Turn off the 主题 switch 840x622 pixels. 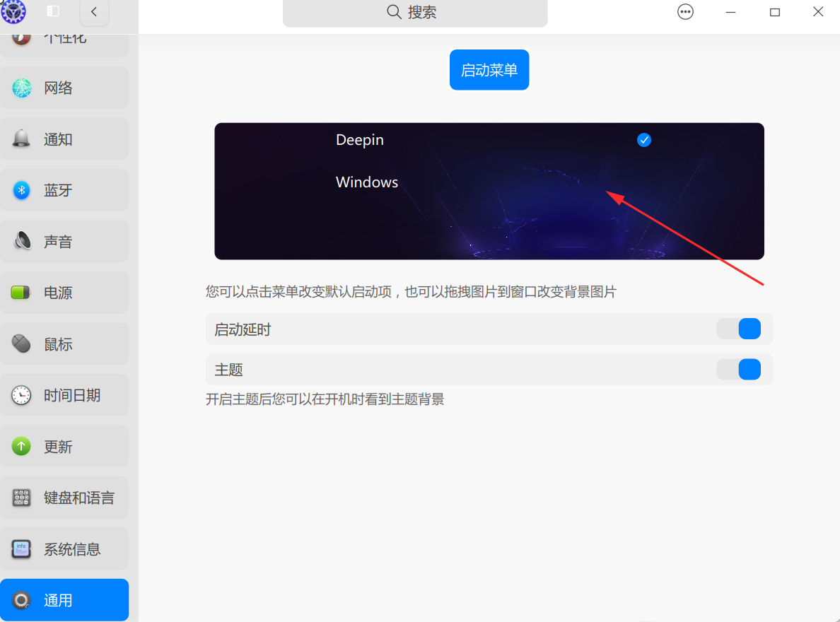[739, 370]
